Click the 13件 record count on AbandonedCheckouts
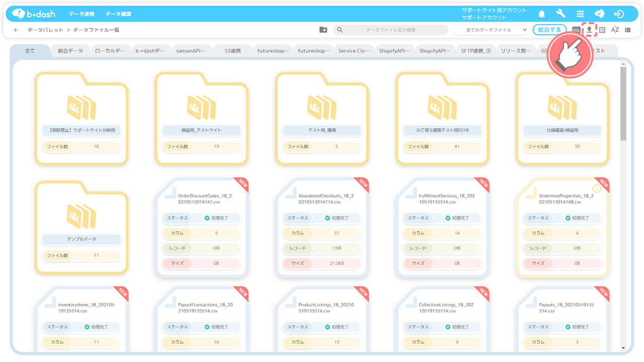644x362 pixels. tap(337, 248)
